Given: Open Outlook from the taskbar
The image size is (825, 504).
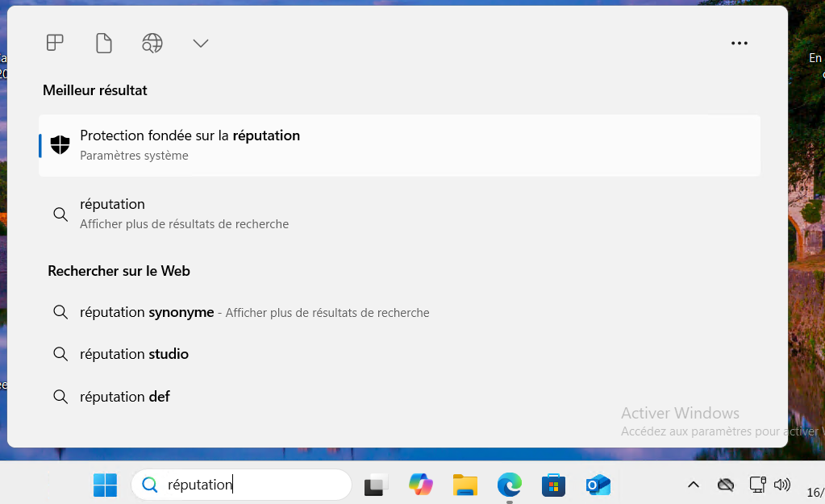Looking at the screenshot, I should pyautogui.click(x=598, y=485).
